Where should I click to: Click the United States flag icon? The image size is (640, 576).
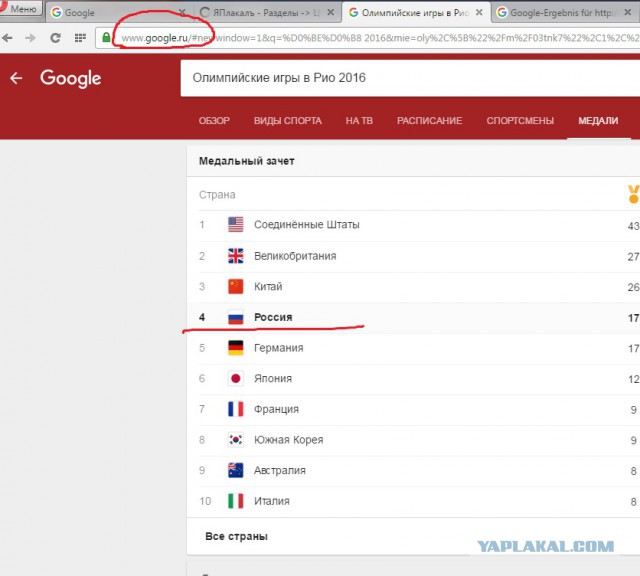coord(236,225)
